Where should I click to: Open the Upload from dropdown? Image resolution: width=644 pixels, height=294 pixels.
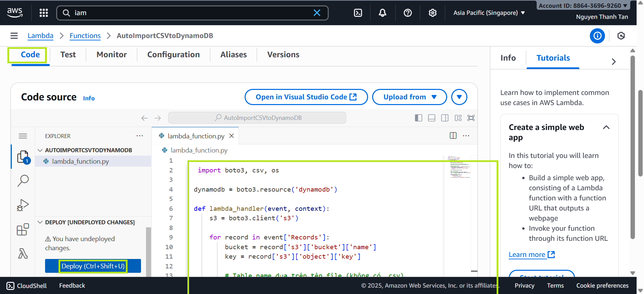(x=409, y=97)
